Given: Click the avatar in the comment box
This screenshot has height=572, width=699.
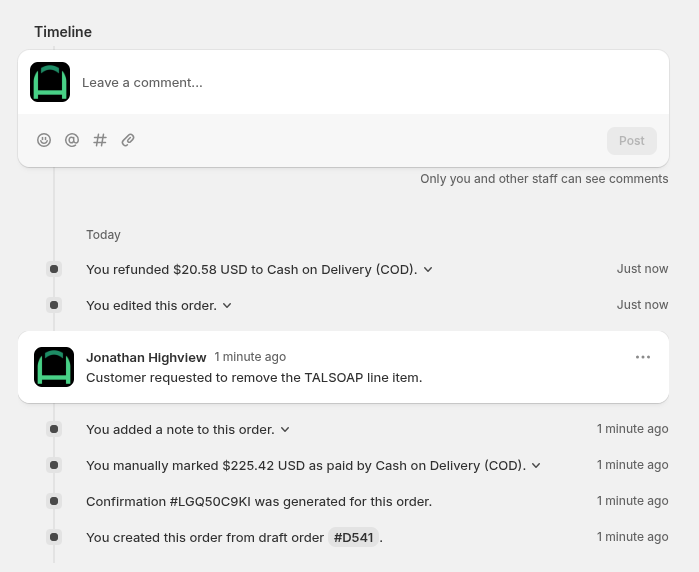Looking at the screenshot, I should (x=50, y=82).
